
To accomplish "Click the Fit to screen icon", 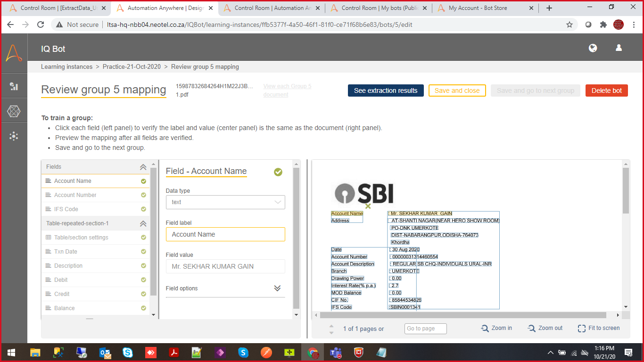I will (x=582, y=328).
